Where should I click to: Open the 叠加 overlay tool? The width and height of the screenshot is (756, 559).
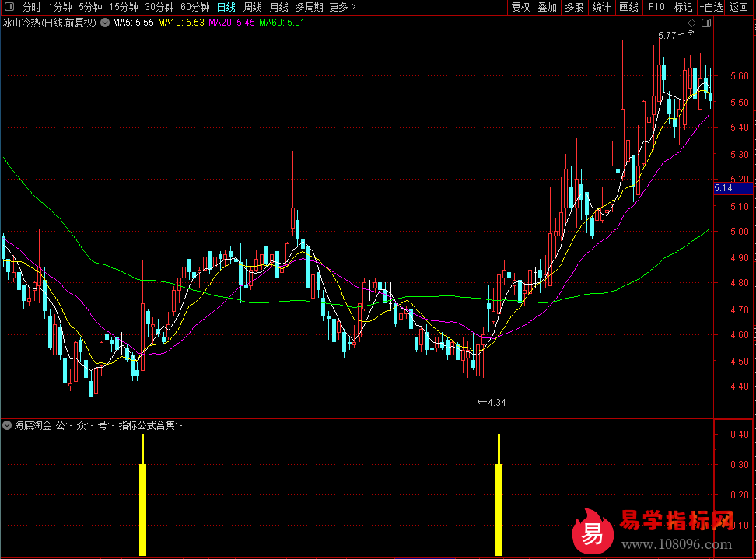pyautogui.click(x=548, y=7)
